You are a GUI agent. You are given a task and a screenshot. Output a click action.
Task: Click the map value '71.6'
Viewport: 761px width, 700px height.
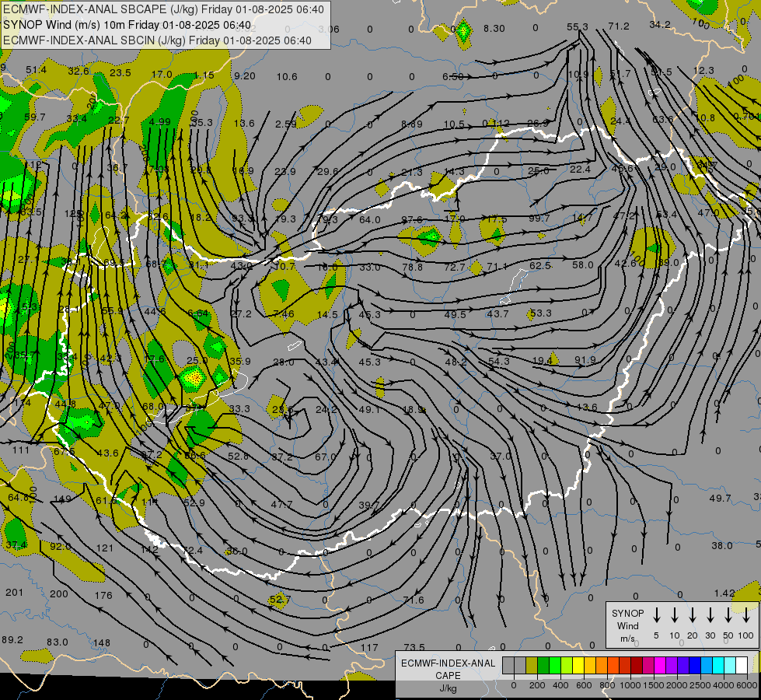pyautogui.click(x=414, y=600)
